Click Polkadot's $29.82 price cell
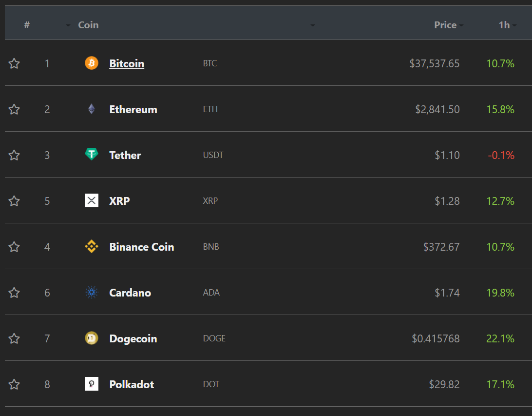Image resolution: width=532 pixels, height=416 pixels. tap(444, 384)
